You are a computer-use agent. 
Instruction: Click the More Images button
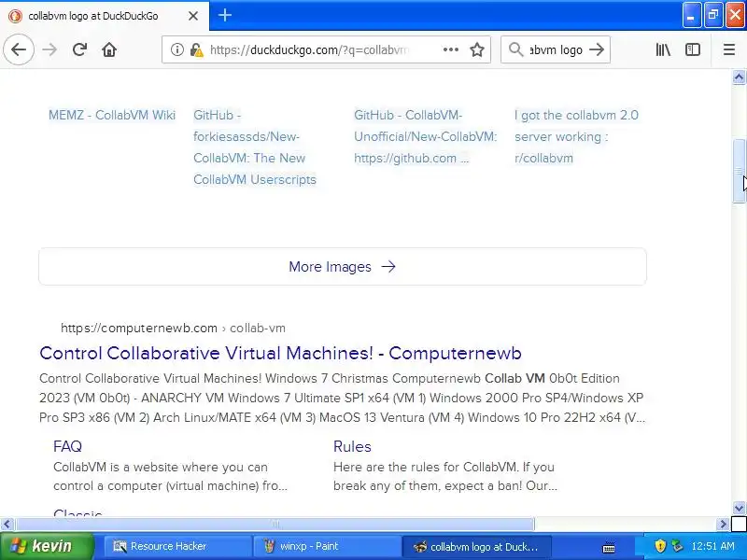tap(342, 267)
